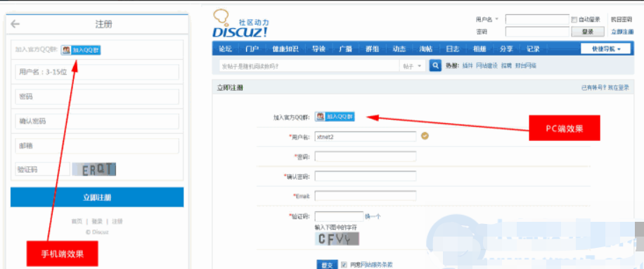Open the 群组 nav tab
The width and height of the screenshot is (644, 269).
tap(372, 49)
